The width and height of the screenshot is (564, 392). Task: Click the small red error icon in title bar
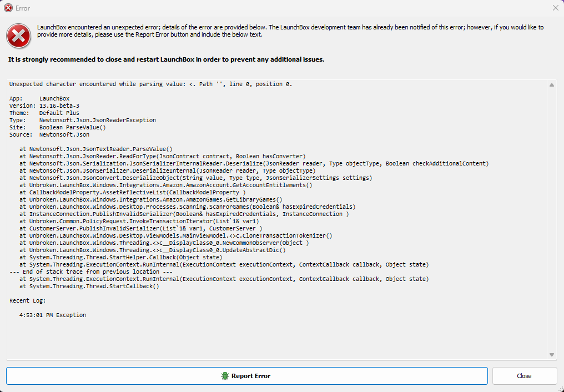click(8, 8)
